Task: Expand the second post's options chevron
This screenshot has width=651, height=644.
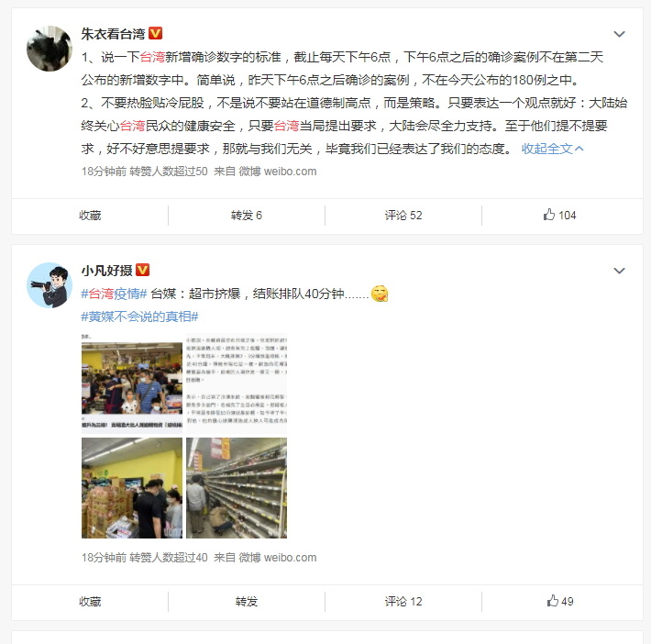Action: pos(619,271)
